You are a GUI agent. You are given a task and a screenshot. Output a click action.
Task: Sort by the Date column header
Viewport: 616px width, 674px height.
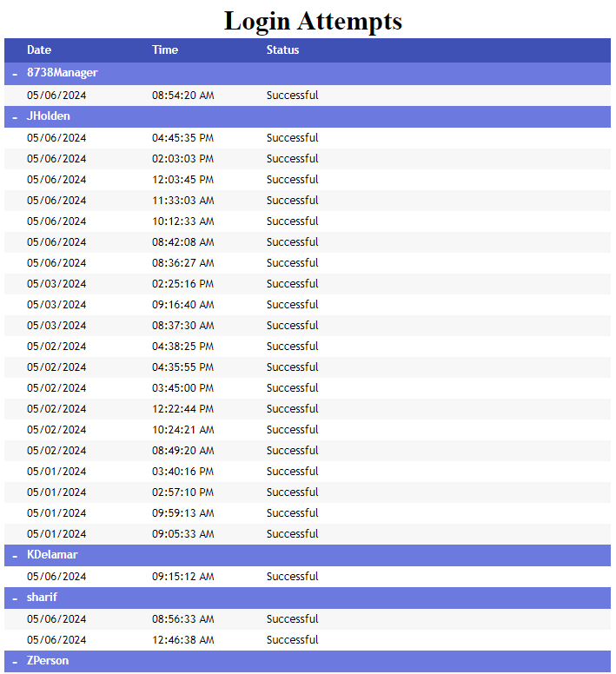click(x=39, y=50)
